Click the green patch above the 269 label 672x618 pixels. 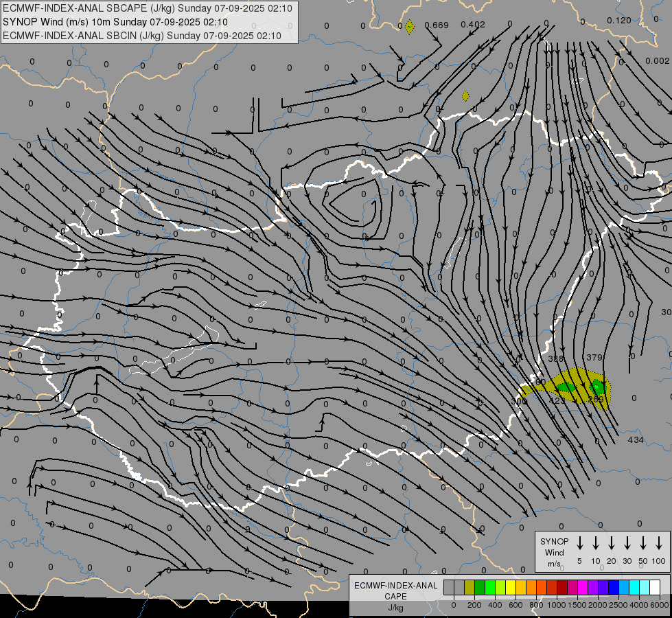pos(597,387)
